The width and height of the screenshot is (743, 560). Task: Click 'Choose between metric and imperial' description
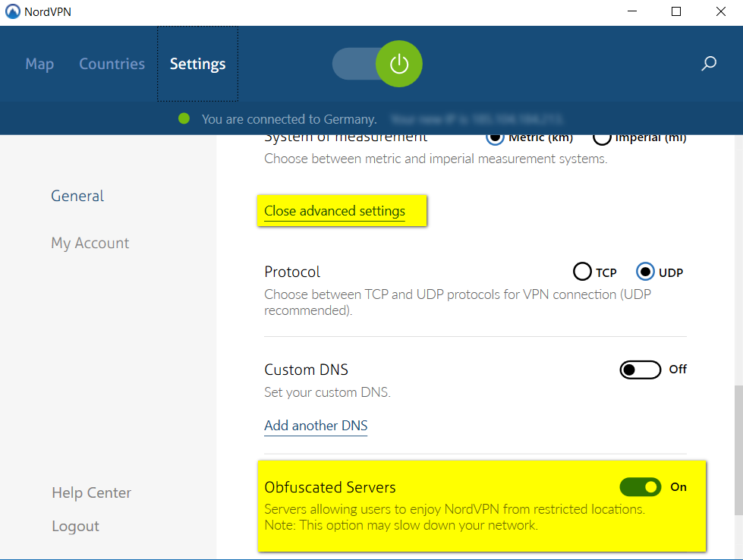(x=436, y=159)
